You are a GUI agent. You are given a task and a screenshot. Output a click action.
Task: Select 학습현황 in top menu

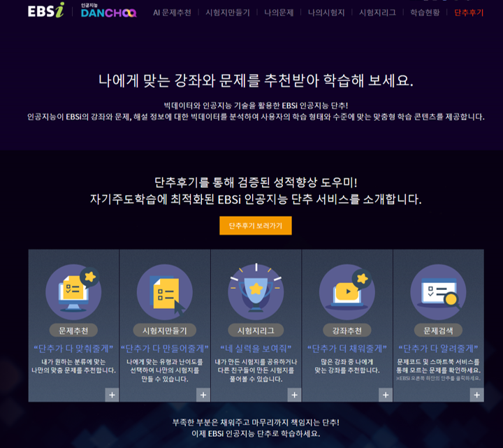(x=425, y=13)
